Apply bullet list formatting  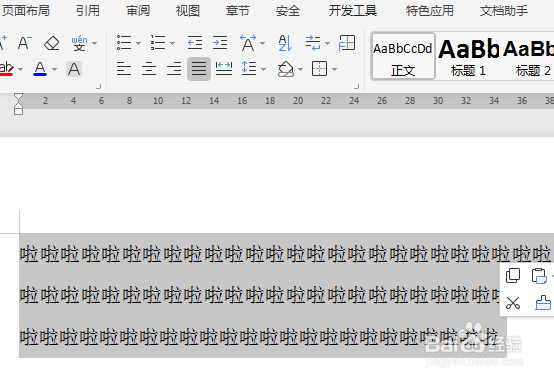(124, 43)
